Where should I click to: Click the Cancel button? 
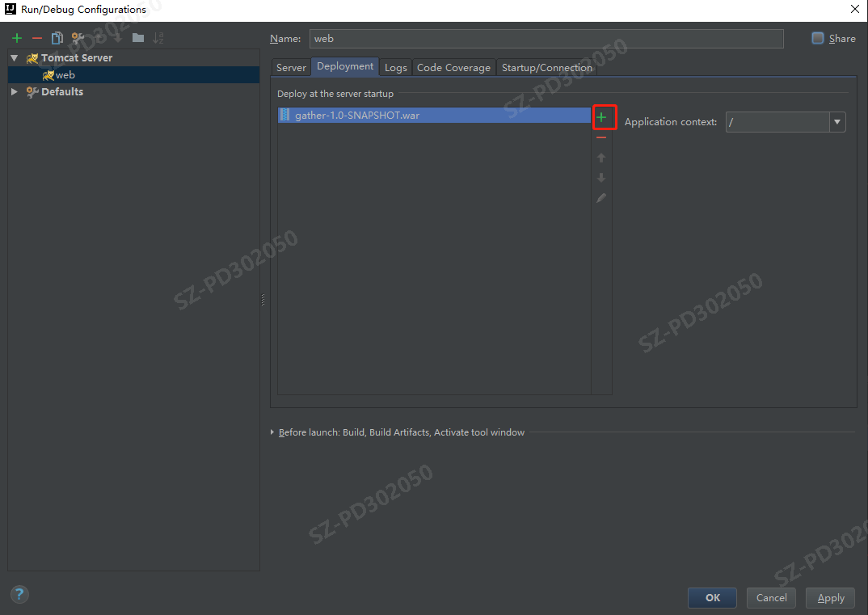[x=771, y=598]
